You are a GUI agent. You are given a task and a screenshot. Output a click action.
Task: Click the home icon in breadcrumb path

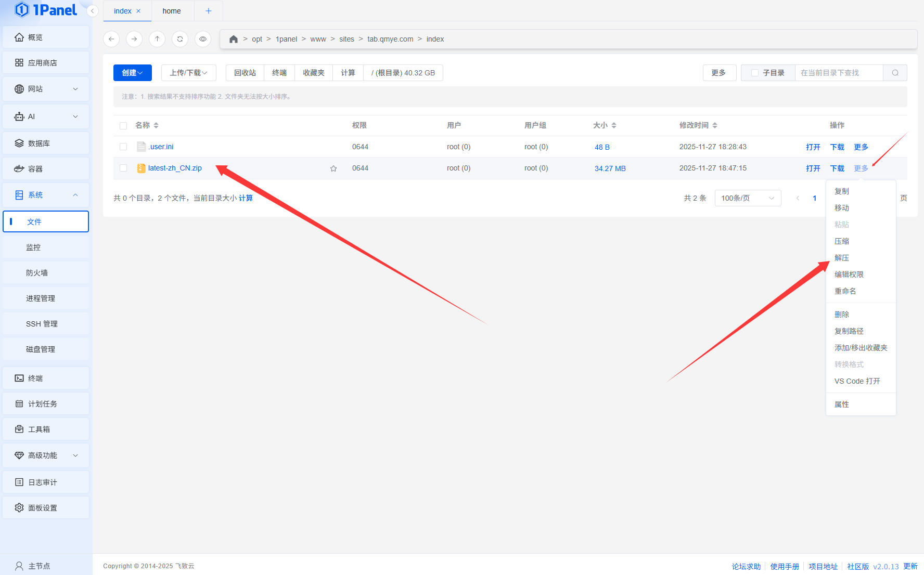click(x=234, y=39)
